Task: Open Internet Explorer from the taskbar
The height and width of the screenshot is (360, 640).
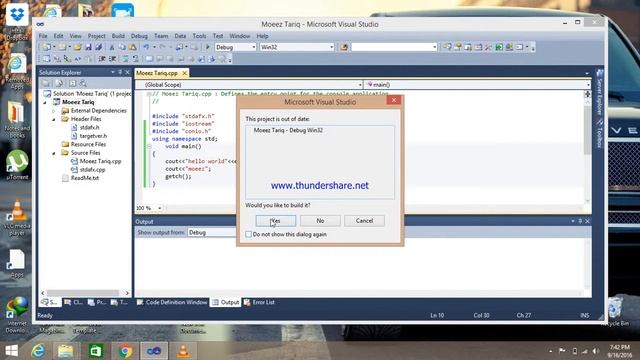Action: point(38,351)
